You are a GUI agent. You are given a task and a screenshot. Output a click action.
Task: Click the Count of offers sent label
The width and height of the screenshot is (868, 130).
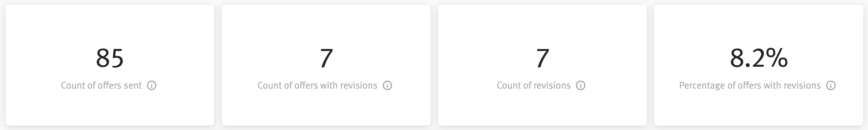pos(101,86)
